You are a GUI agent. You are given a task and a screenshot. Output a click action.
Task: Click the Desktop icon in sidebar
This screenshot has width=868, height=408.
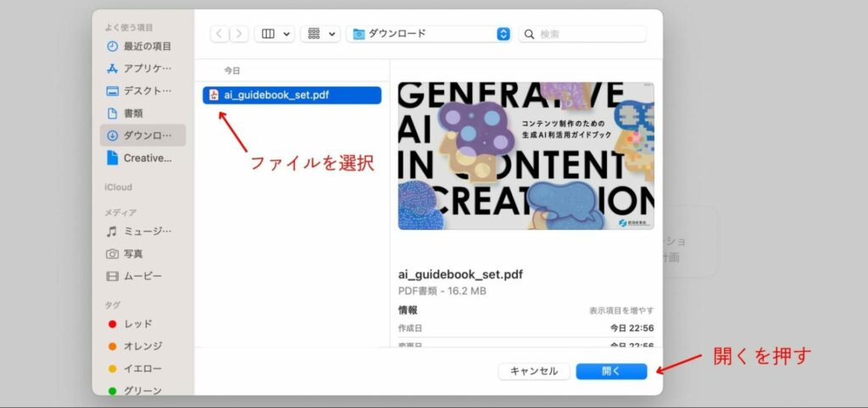tap(113, 92)
